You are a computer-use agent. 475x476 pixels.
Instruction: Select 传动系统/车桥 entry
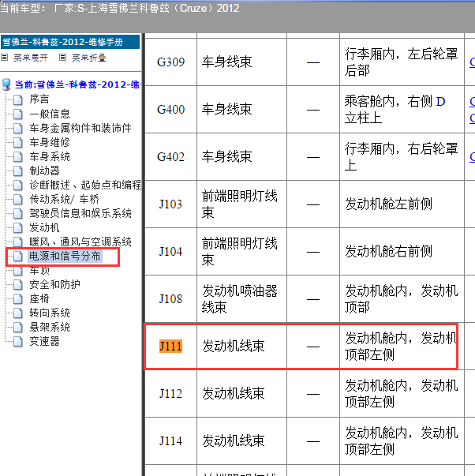(x=65, y=199)
